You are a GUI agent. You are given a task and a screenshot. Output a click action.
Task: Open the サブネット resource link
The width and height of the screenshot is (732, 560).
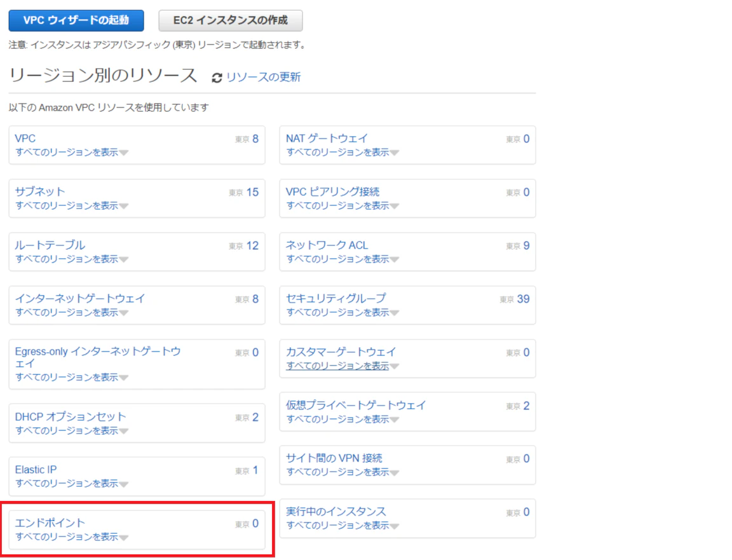click(x=39, y=192)
